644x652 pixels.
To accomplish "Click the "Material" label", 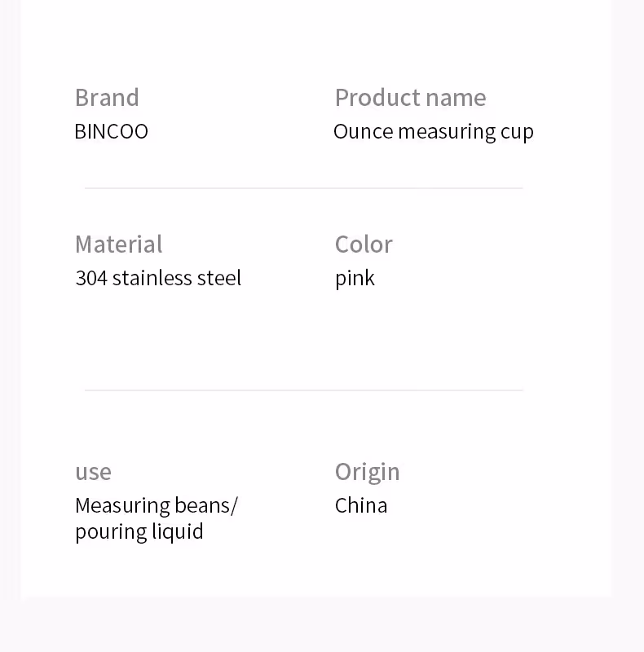I will 118,244.
